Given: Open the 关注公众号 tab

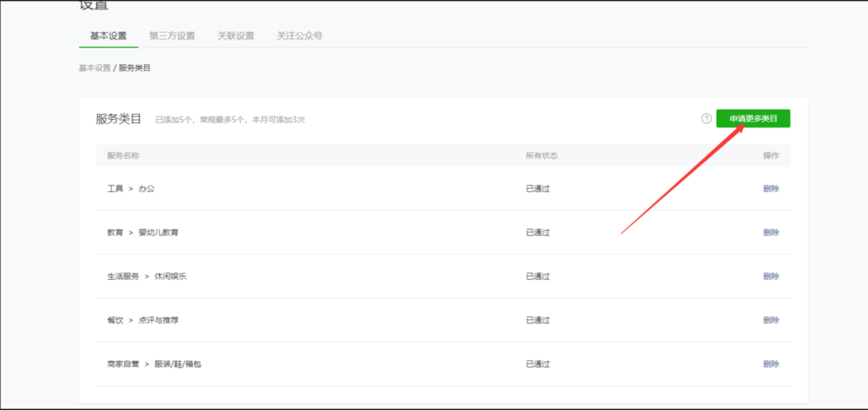Looking at the screenshot, I should 300,35.
